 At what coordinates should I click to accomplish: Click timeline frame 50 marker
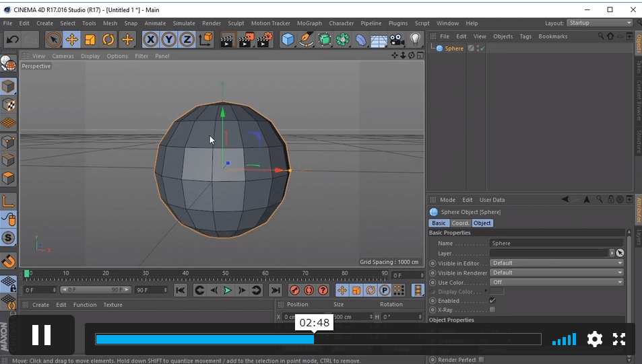pos(226,273)
